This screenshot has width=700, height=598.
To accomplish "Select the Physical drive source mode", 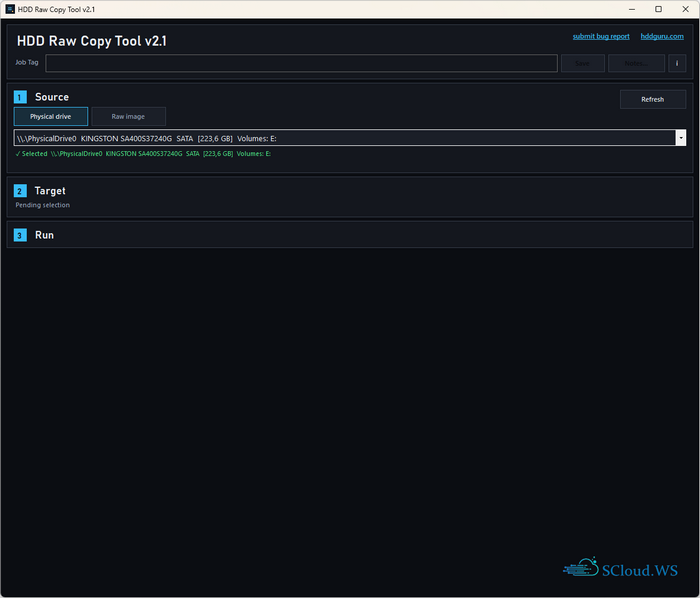I will click(x=50, y=116).
